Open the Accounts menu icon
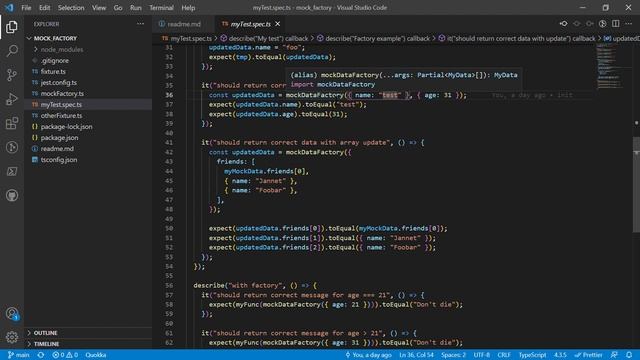640x360 pixels. pos(12,313)
